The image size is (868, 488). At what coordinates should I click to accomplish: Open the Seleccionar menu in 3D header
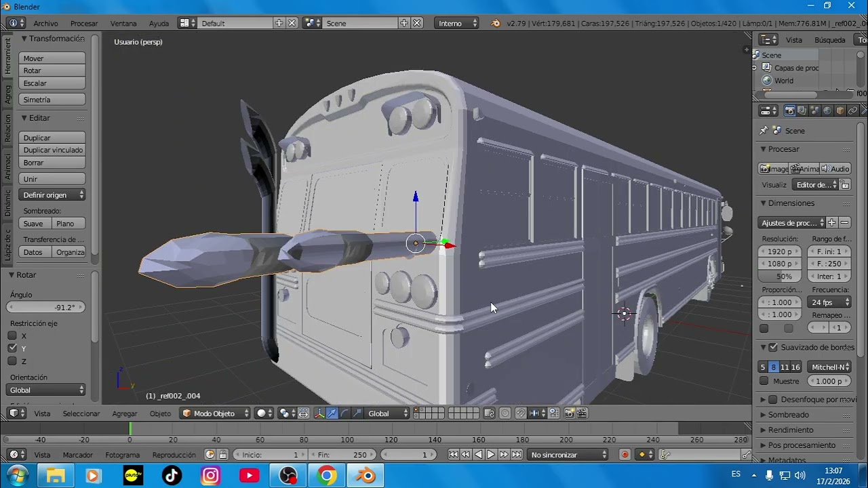81,413
